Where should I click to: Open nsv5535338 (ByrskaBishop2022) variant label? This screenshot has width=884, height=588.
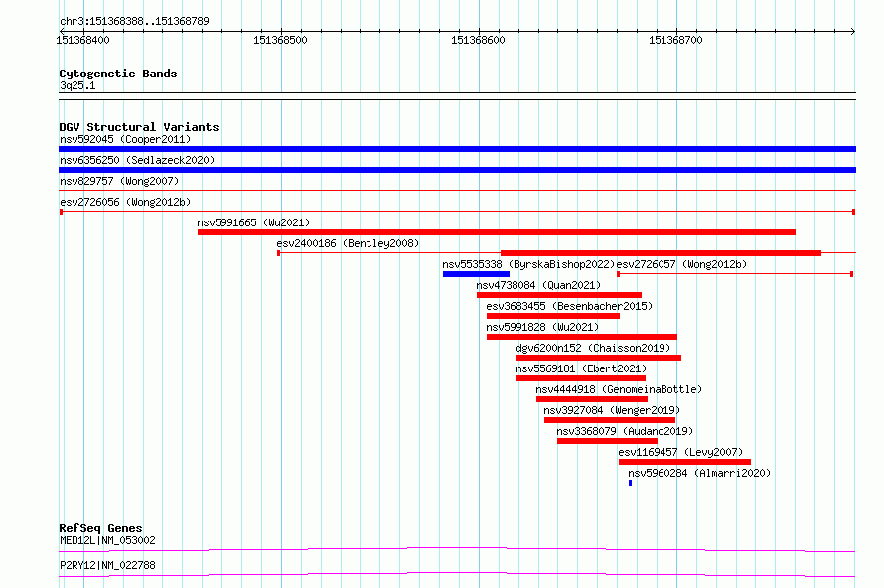click(x=528, y=264)
